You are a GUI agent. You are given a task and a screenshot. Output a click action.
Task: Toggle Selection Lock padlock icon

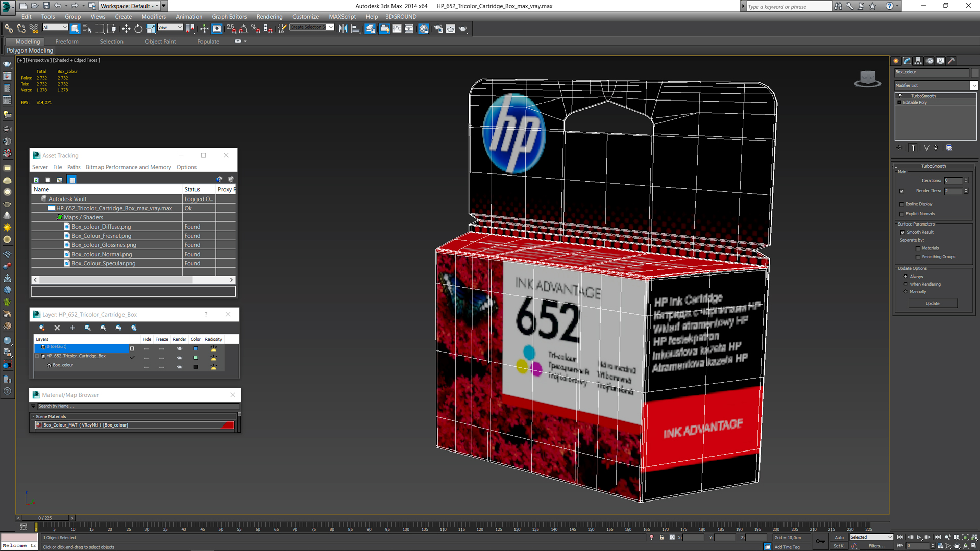tap(661, 537)
